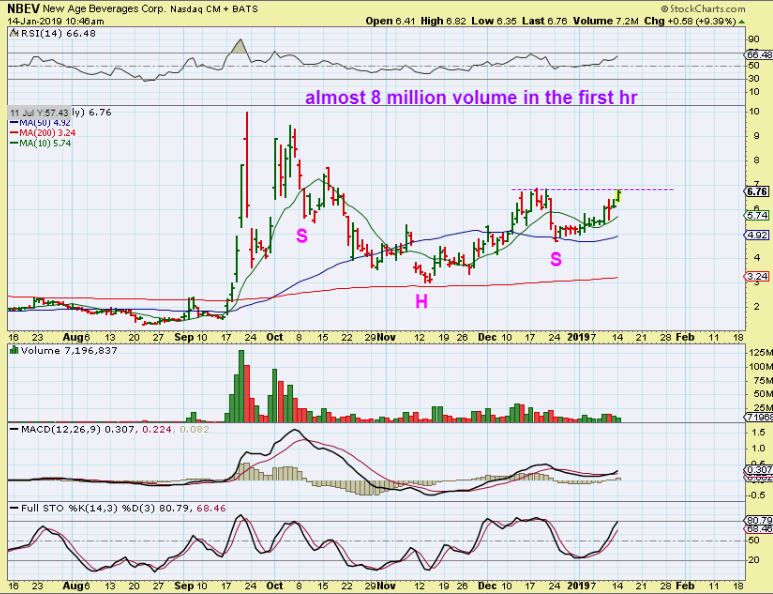Click the New Age Beverages Corp. company name
773x594 pixels.
tap(105, 9)
